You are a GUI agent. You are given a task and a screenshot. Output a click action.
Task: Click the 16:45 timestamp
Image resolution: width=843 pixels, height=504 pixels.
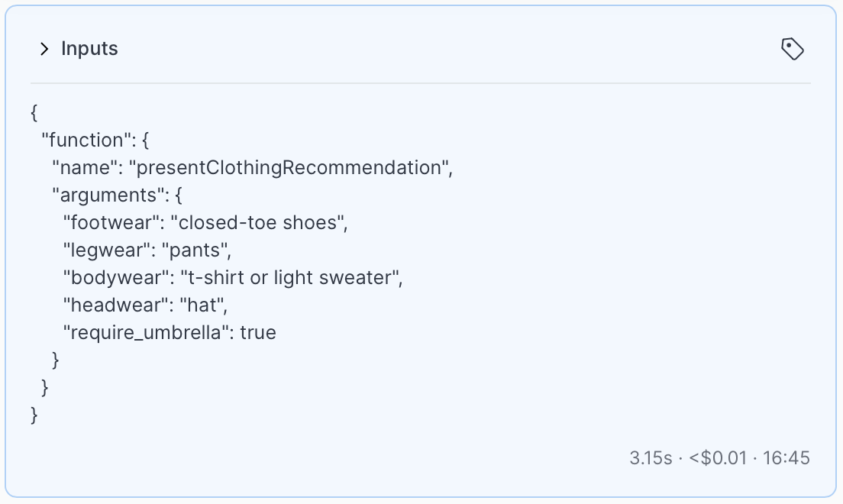[786, 457]
